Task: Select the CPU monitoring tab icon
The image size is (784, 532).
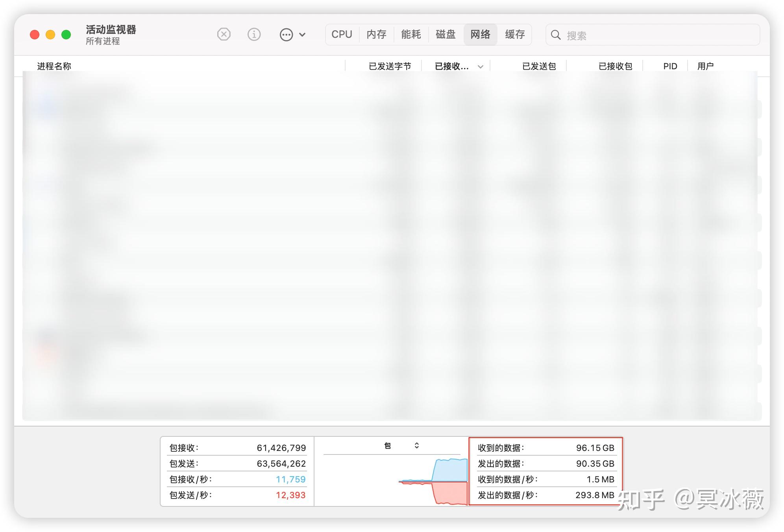Action: pyautogui.click(x=341, y=35)
